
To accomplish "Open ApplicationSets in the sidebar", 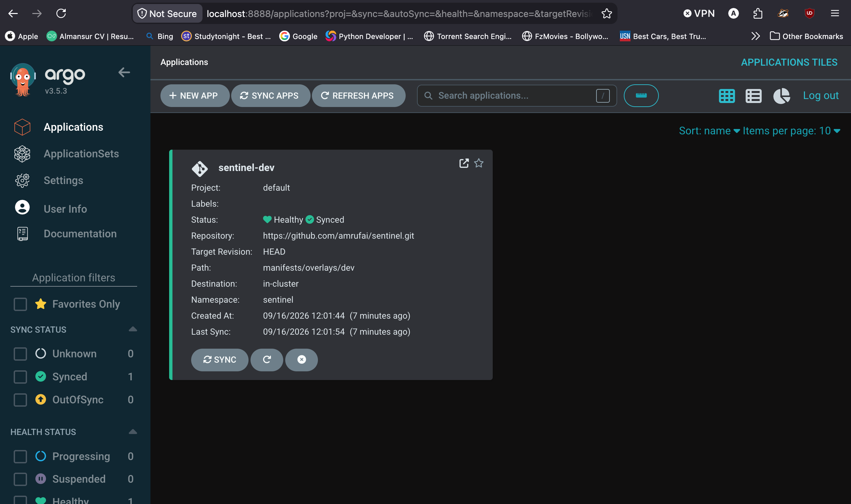I will (x=81, y=154).
